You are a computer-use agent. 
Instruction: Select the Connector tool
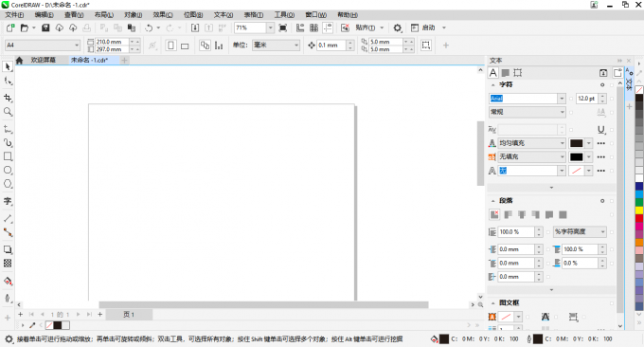tap(8, 232)
